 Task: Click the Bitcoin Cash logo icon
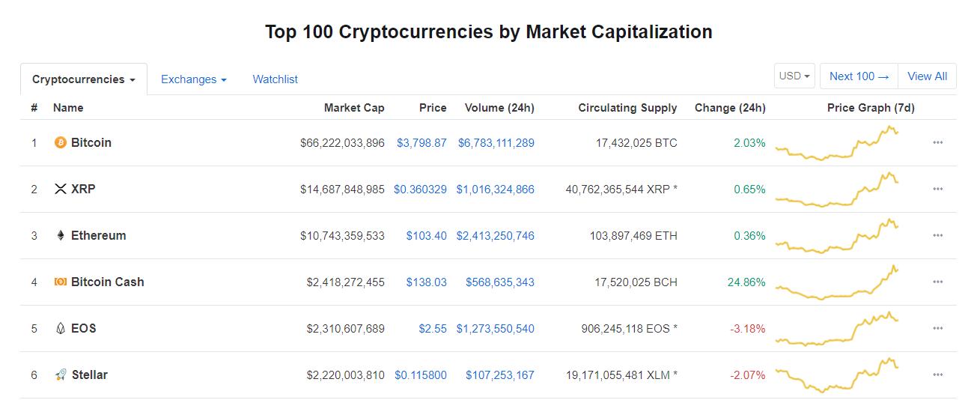tap(61, 282)
